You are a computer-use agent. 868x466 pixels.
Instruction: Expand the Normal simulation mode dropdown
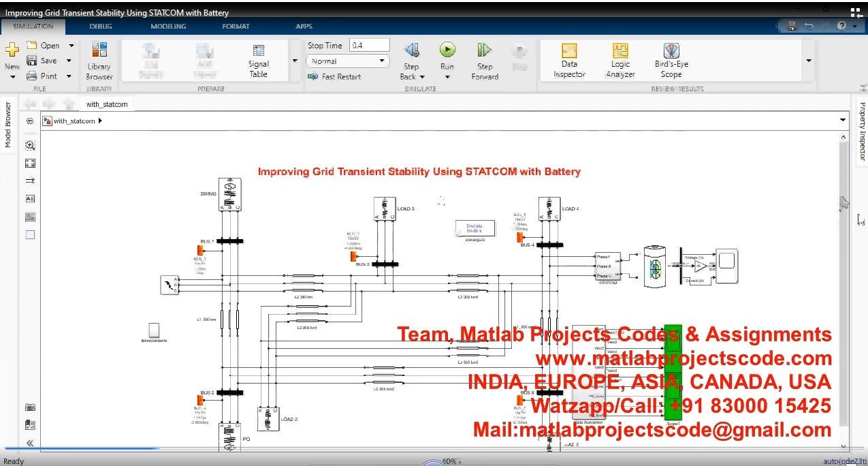pos(347,61)
